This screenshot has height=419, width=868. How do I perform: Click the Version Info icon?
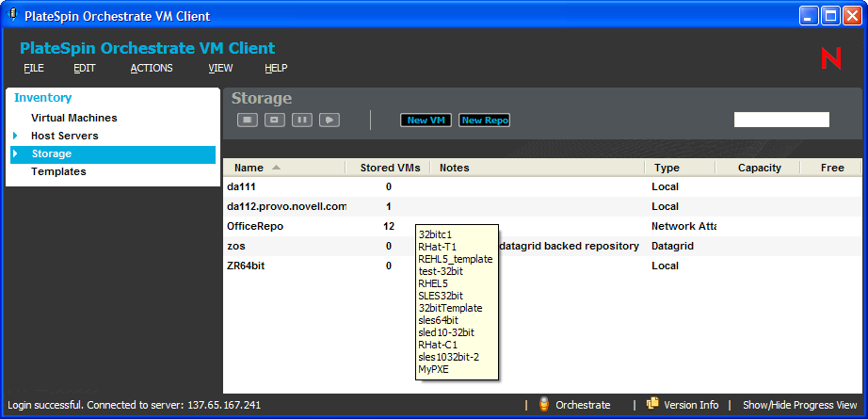coord(652,404)
